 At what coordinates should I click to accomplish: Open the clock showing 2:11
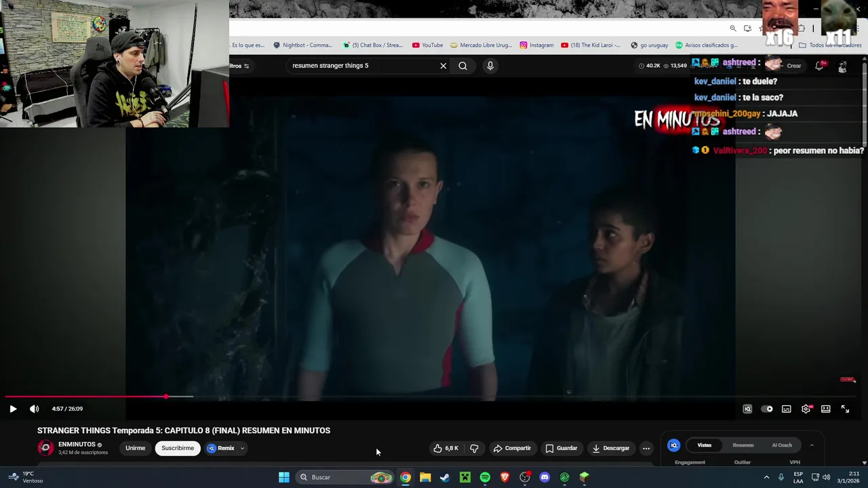pyautogui.click(x=848, y=477)
